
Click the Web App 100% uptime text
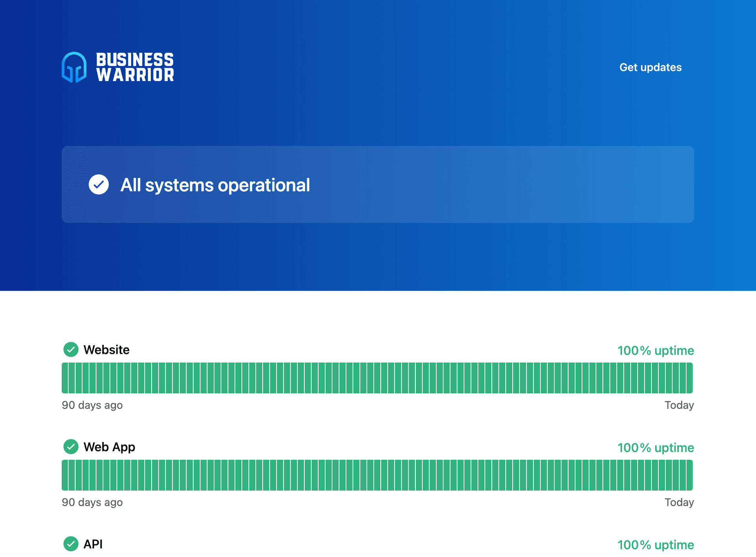655,448
